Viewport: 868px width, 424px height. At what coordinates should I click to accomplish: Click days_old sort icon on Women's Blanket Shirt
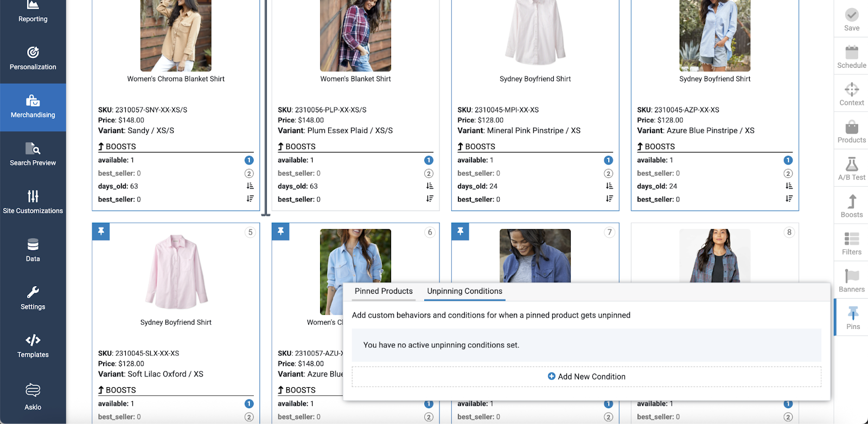(429, 186)
